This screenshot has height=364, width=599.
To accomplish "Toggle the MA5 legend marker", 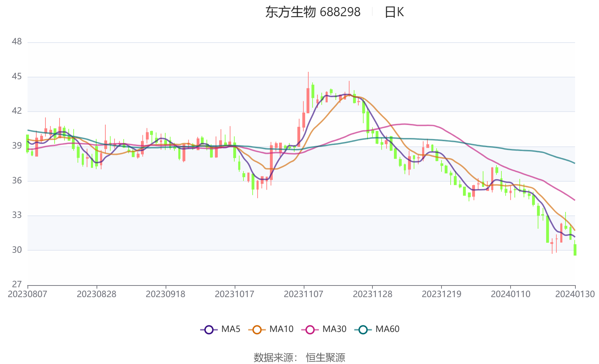I will [x=209, y=330].
